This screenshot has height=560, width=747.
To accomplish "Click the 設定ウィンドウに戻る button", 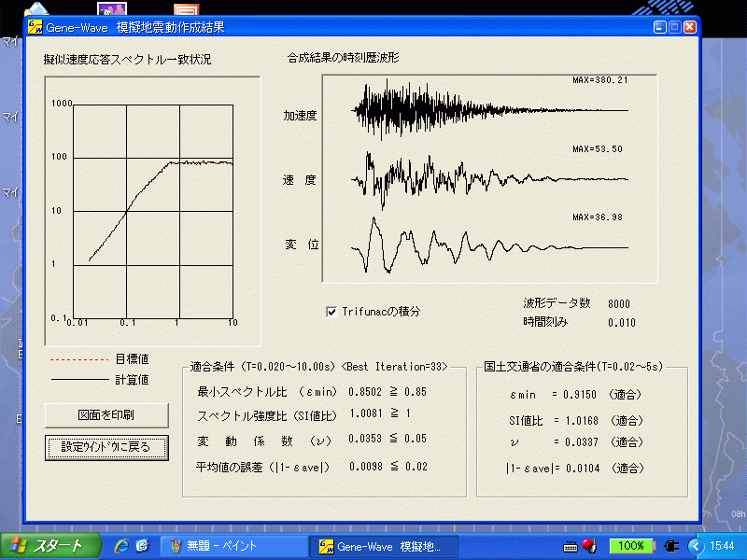I will pos(106,448).
